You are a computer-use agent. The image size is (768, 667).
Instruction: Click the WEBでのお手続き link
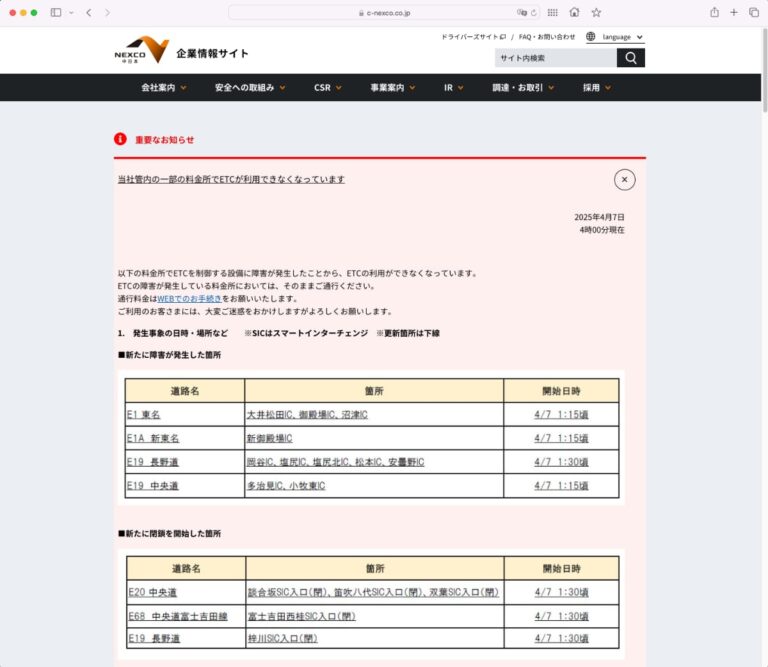189,299
